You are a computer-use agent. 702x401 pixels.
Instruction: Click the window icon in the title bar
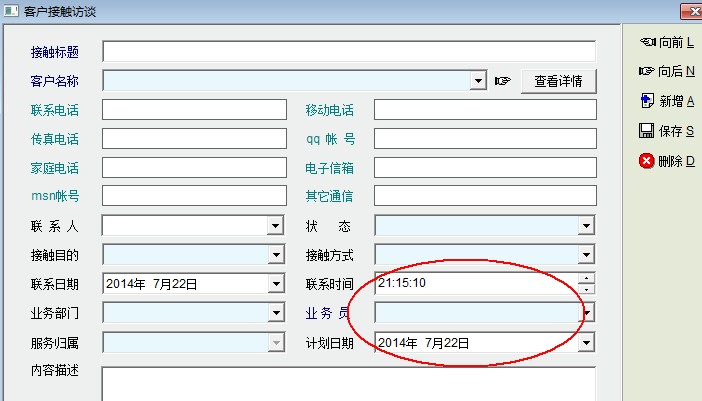tap(11, 10)
